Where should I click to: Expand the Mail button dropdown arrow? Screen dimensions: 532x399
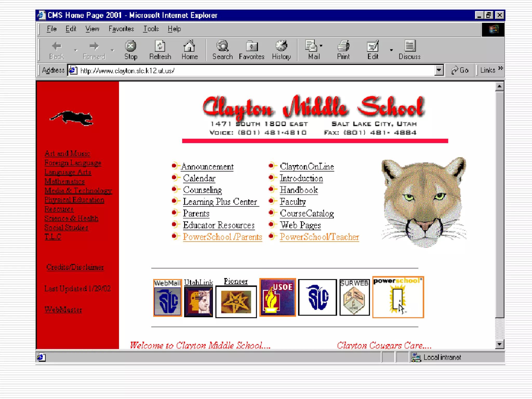(321, 46)
